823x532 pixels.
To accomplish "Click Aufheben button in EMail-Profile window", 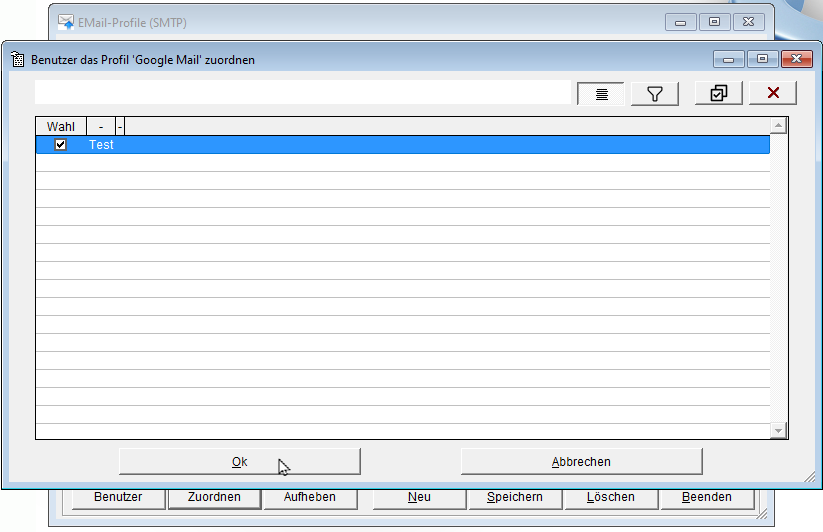I will pos(310,497).
